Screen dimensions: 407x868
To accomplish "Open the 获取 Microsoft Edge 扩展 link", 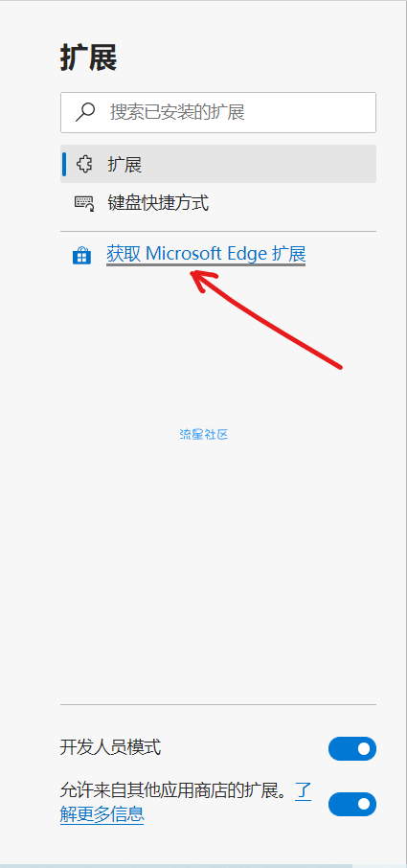I will pos(206,254).
